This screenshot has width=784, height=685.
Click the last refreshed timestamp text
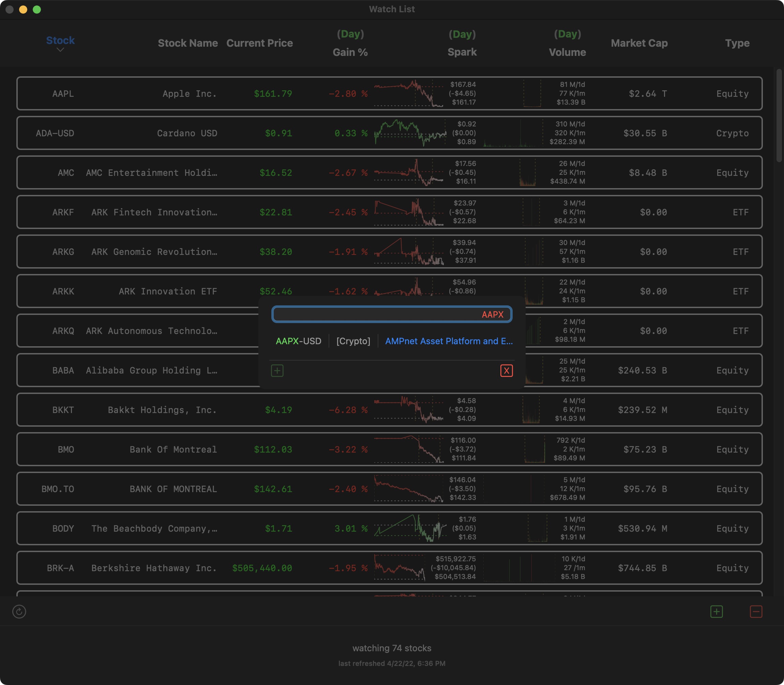[x=392, y=663]
